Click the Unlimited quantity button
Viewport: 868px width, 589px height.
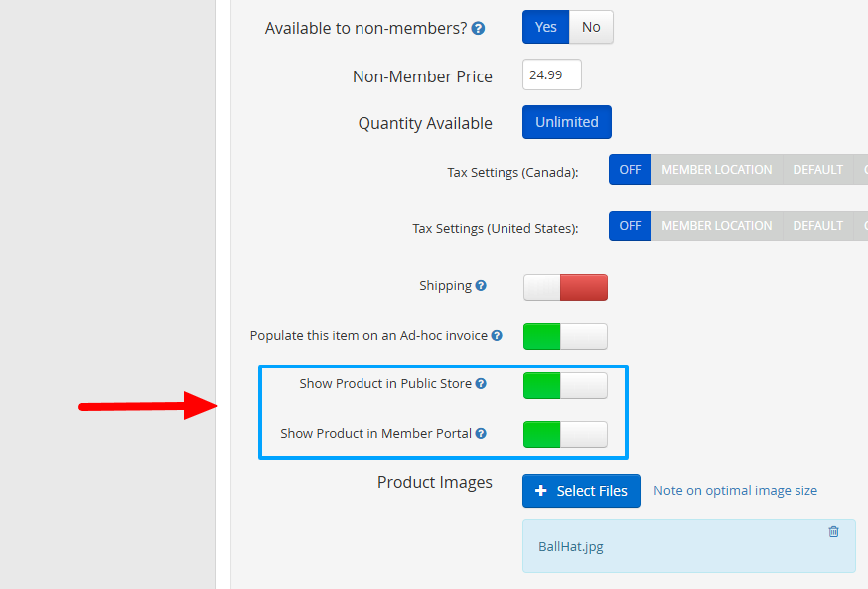(566, 122)
